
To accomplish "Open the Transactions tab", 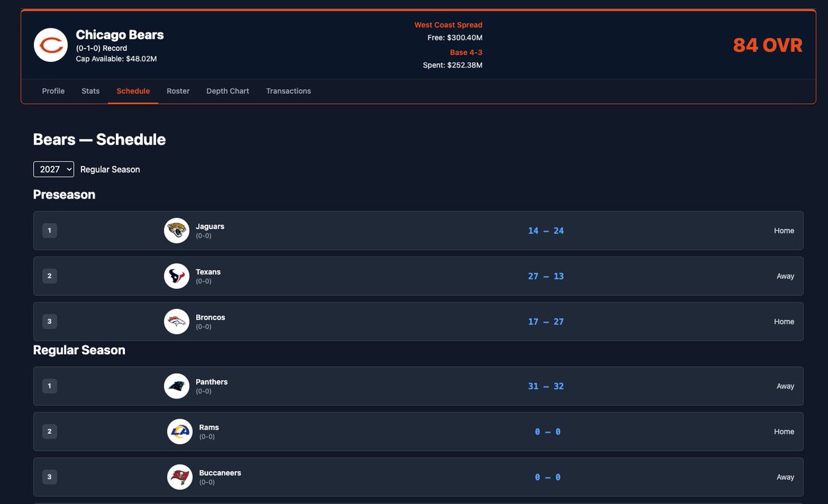I will (288, 91).
